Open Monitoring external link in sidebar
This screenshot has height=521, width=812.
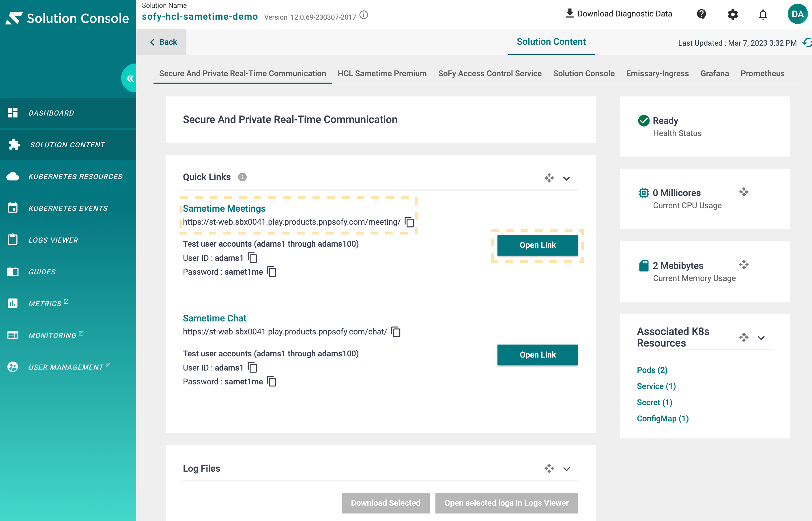point(68,335)
